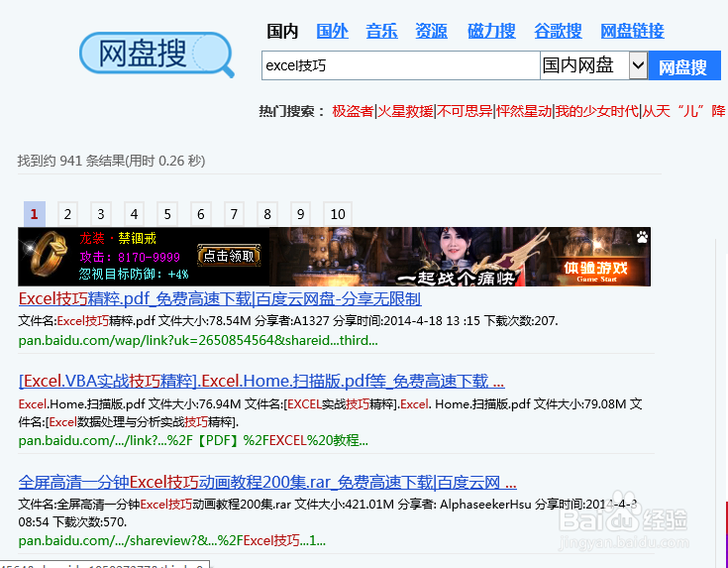This screenshot has width=728, height=568.
Task: Go to results page 5
Action: tap(167, 214)
